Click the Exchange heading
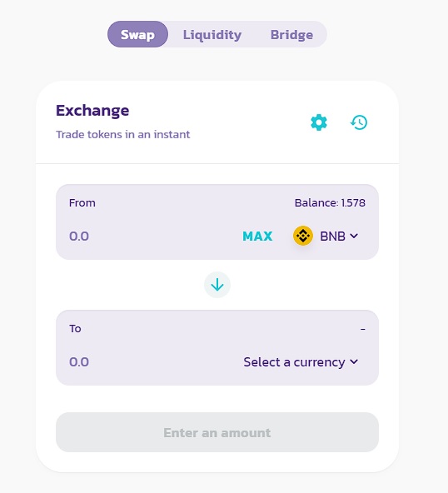 (92, 111)
